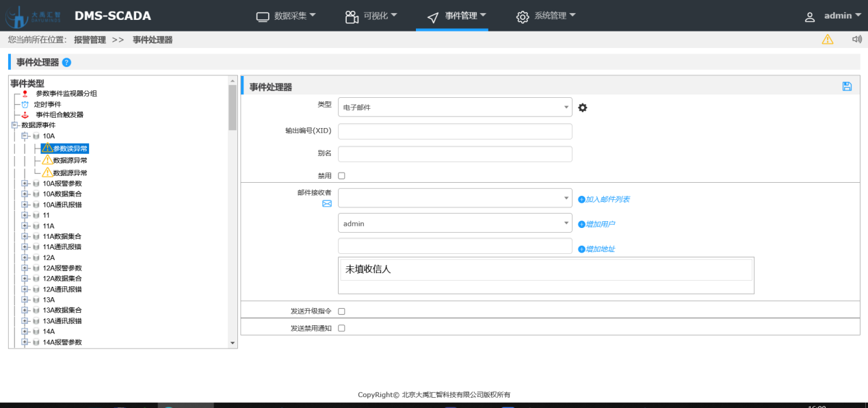The image size is (868, 408).
Task: Click the speaker sound icon
Action: (x=856, y=40)
